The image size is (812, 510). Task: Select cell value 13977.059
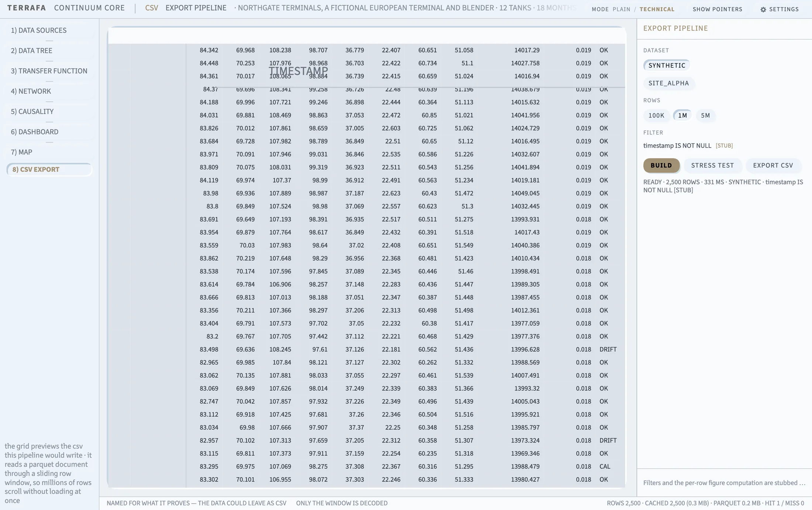[525, 323]
